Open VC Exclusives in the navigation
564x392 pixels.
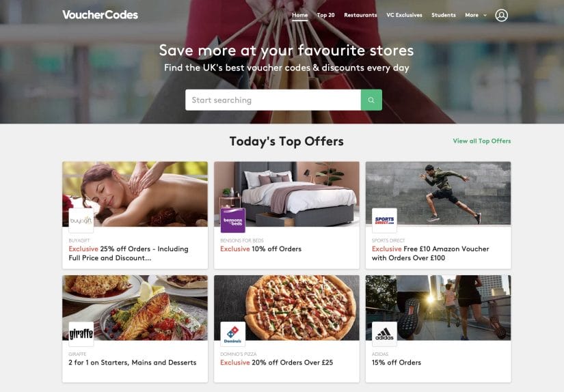[x=404, y=15]
